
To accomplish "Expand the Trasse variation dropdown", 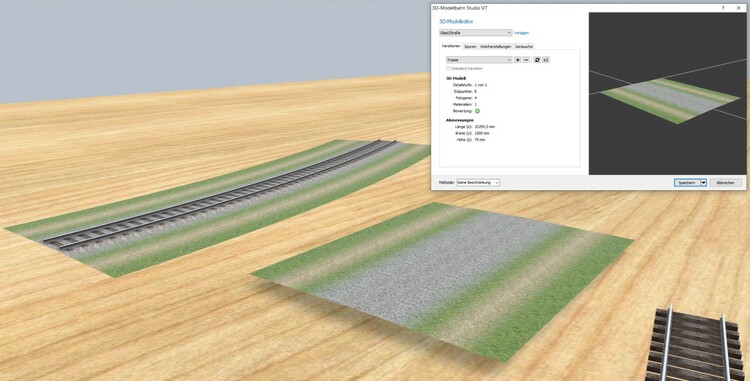I will [479, 60].
